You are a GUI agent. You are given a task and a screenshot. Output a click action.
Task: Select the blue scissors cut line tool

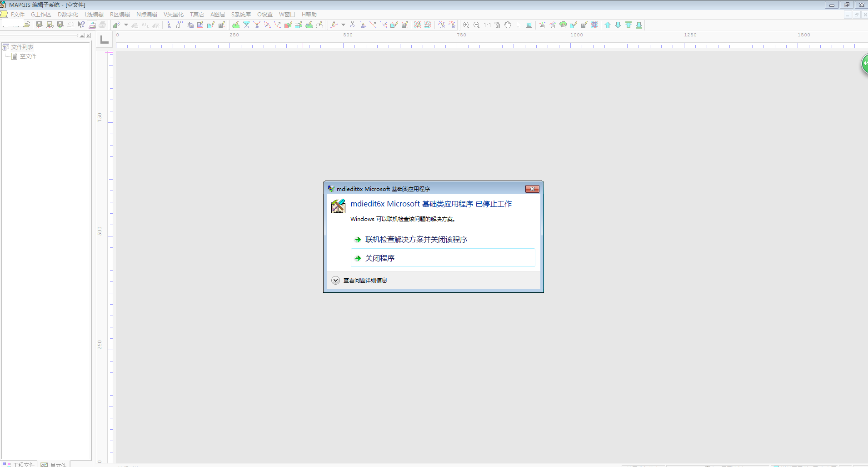[352, 25]
